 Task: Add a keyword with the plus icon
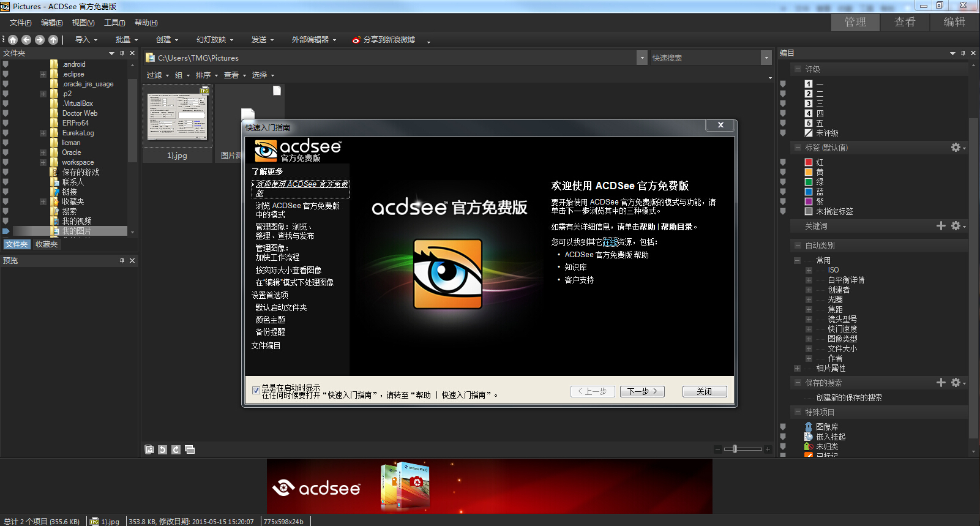pos(941,226)
